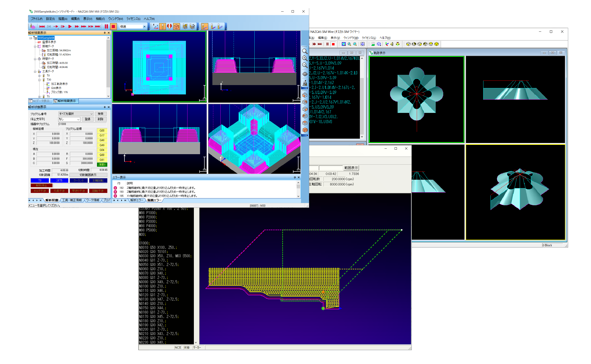The width and height of the screenshot is (591, 364).
Task: Click the rewind-to-start button in Mill toolbar
Action: (x=42, y=26)
